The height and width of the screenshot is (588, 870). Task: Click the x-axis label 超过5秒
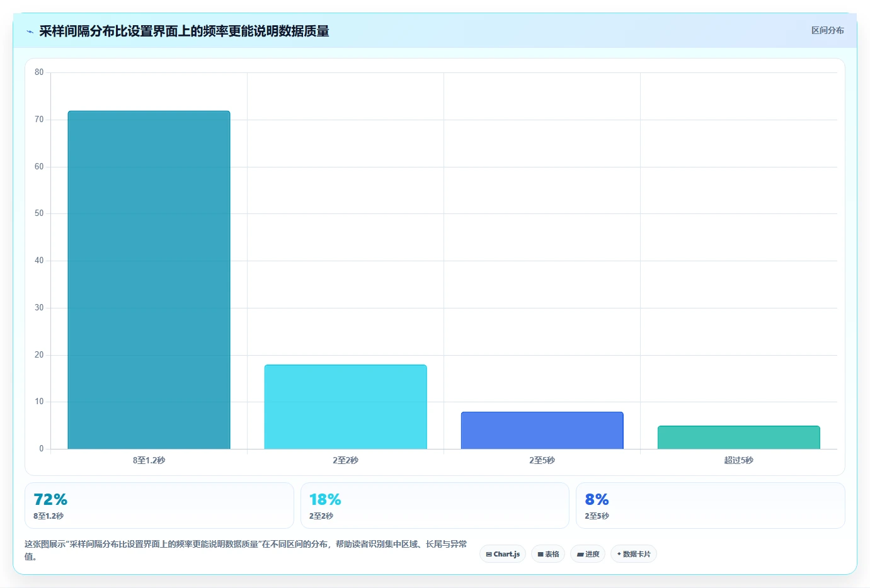click(x=739, y=460)
